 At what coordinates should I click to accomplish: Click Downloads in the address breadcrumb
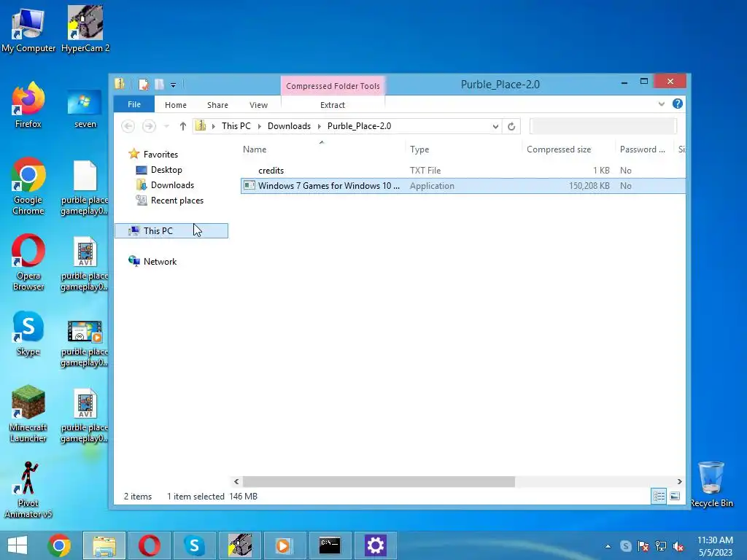coord(289,126)
